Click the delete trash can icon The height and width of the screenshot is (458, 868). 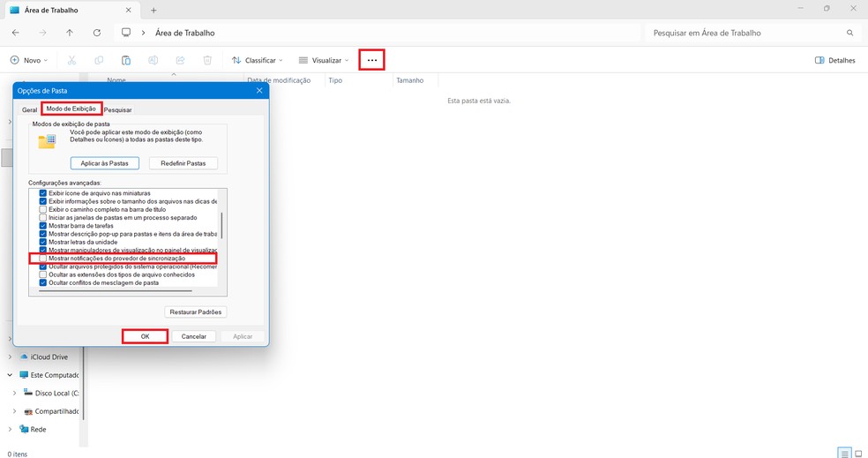coord(207,60)
